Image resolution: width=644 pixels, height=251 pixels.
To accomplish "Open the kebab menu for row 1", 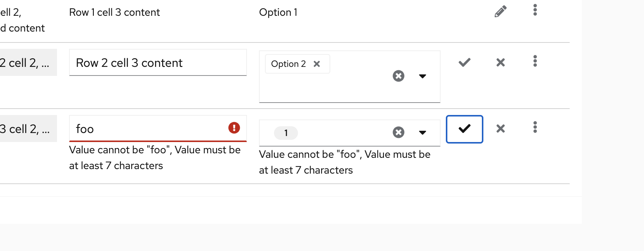I will 535,10.
